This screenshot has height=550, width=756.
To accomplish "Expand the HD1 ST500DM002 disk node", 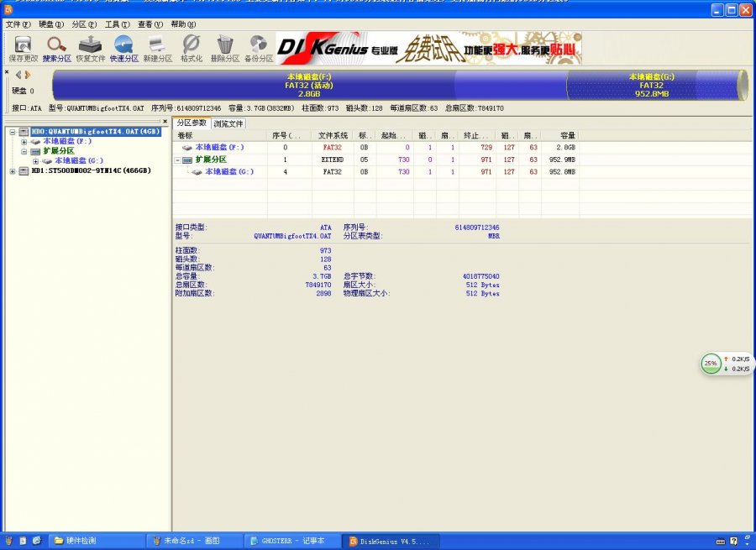I will [13, 170].
